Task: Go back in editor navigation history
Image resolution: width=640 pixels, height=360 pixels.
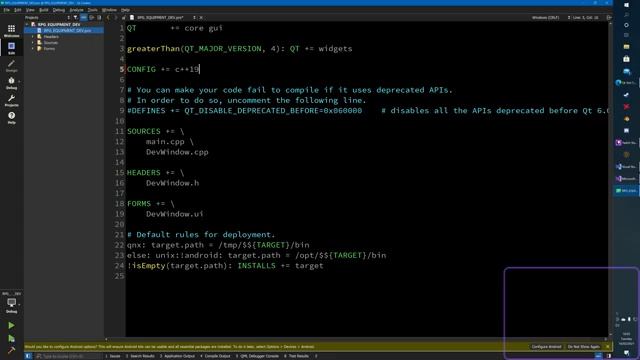Action: click(x=108, y=18)
